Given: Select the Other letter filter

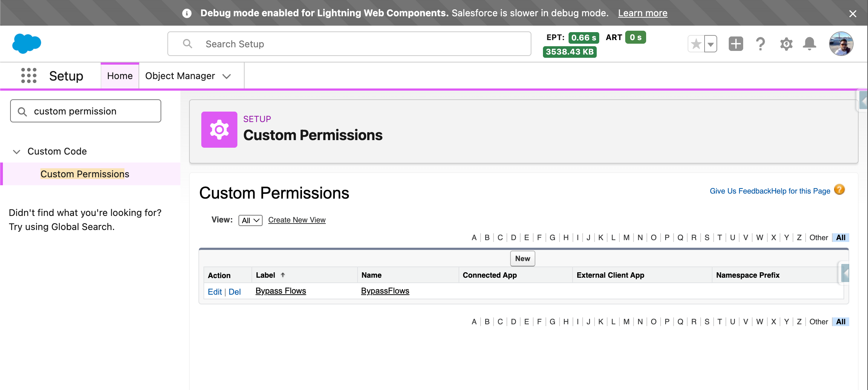Looking at the screenshot, I should 818,237.
